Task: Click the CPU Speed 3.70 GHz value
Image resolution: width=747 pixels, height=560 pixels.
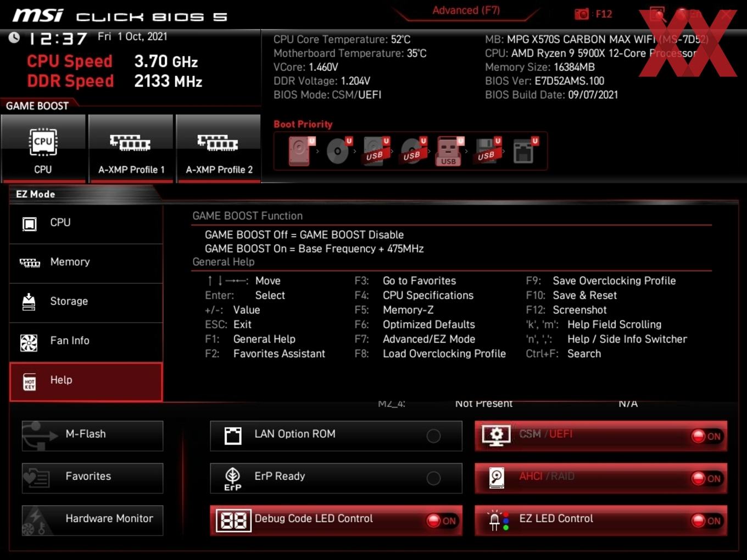Action: pyautogui.click(x=166, y=61)
